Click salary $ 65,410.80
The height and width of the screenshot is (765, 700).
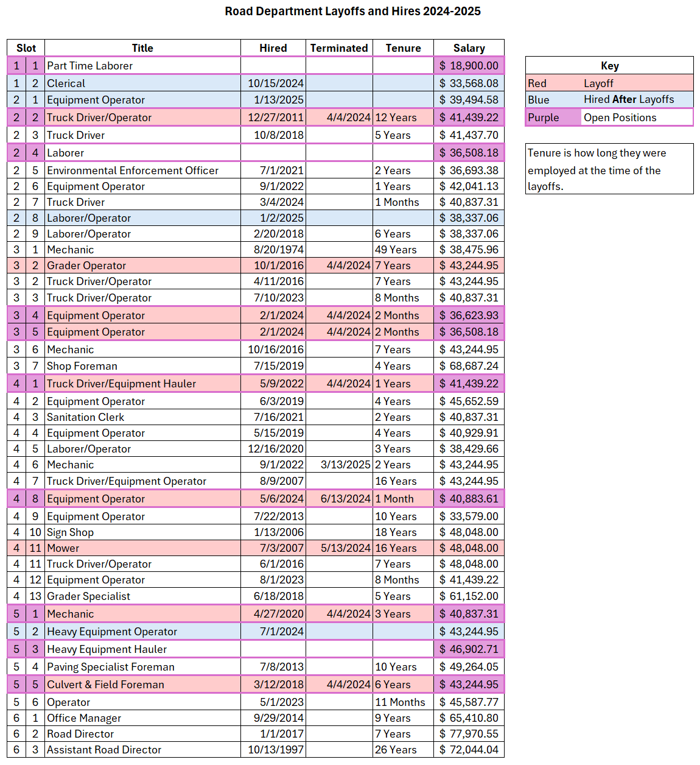[469, 718]
